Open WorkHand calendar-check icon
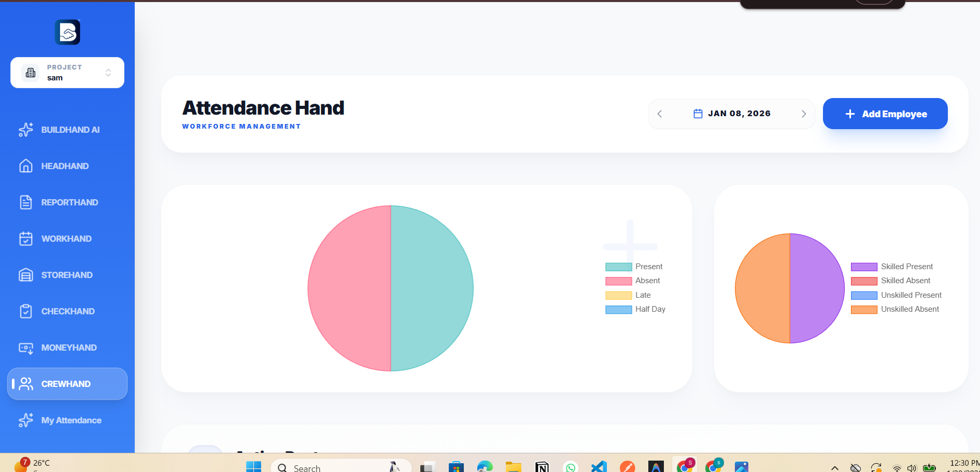Image resolution: width=980 pixels, height=472 pixels. point(26,239)
